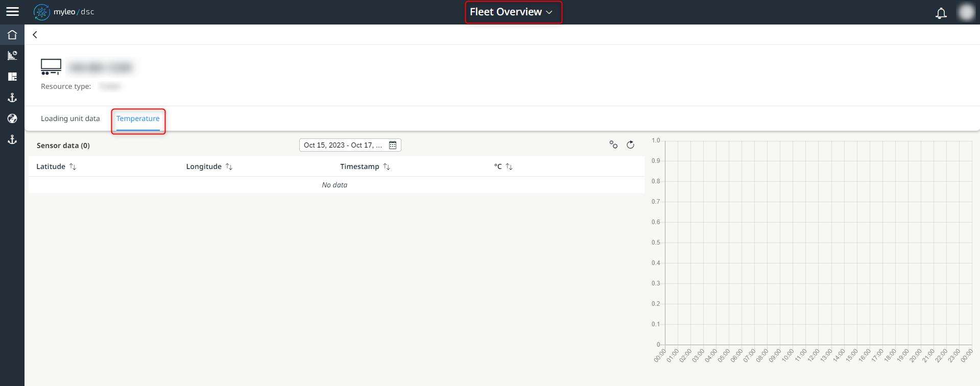
Task: Select the Temperature tab
Action: point(138,118)
